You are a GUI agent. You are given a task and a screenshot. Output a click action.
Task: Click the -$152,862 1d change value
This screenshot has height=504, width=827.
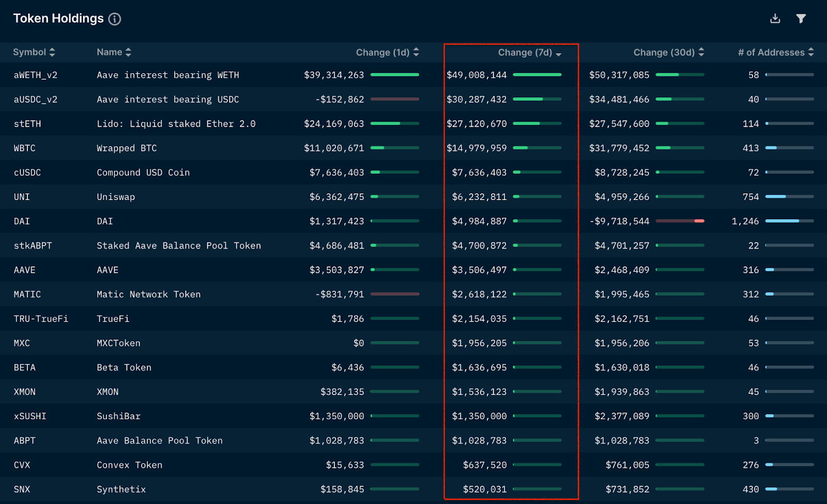[340, 99]
